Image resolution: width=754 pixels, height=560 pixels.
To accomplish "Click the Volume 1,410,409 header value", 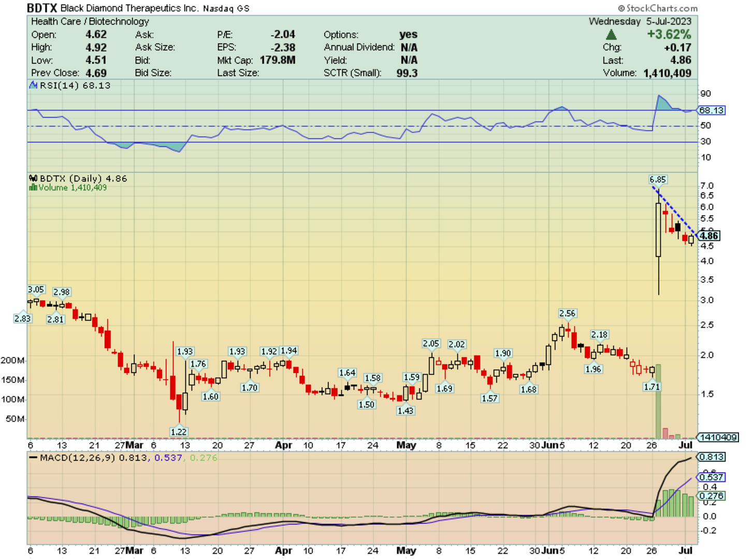I will 667,73.
